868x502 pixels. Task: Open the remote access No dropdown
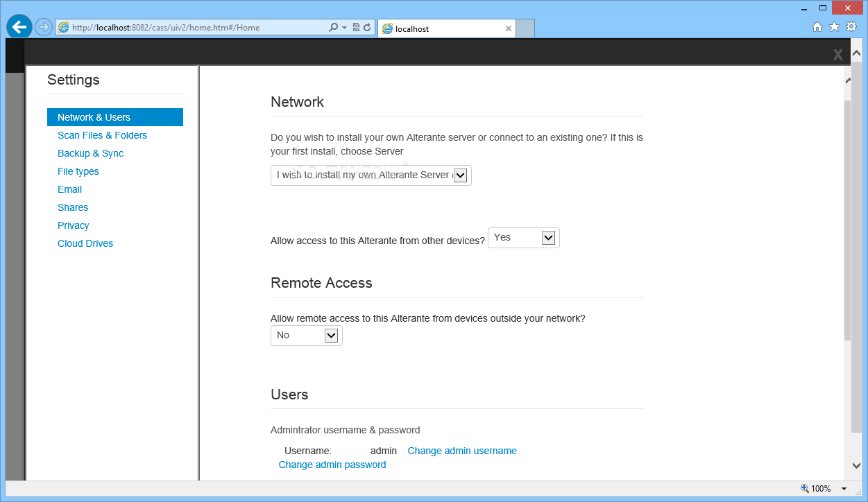[307, 336]
